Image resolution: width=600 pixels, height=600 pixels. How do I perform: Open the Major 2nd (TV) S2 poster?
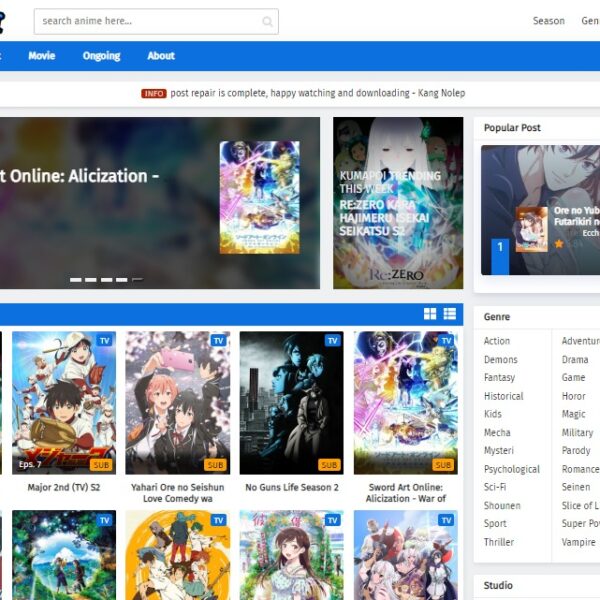pos(64,403)
